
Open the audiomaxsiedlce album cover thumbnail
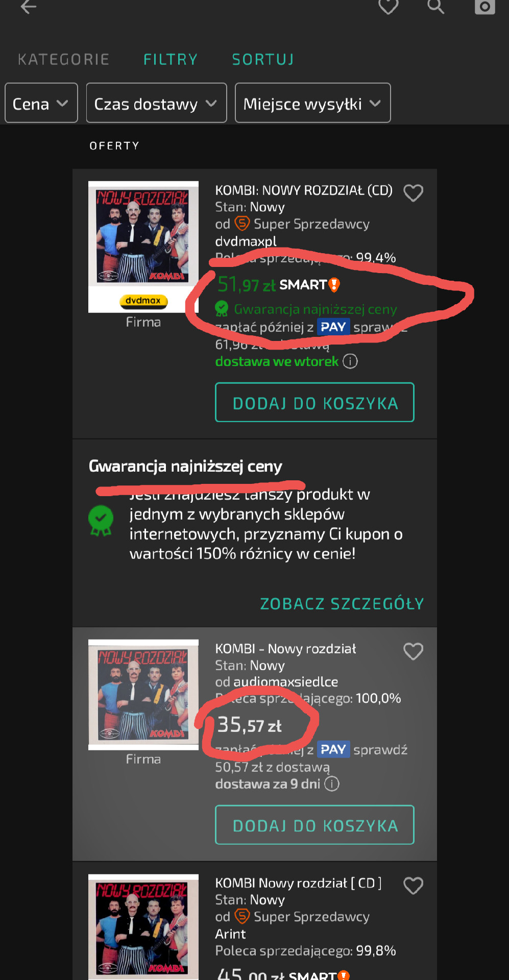[143, 695]
